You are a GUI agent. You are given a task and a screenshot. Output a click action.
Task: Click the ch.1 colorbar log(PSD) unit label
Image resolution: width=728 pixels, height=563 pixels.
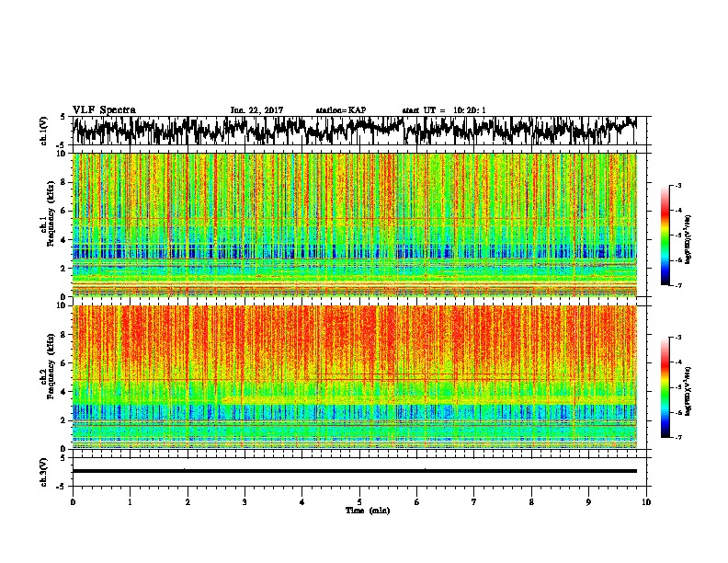point(688,240)
